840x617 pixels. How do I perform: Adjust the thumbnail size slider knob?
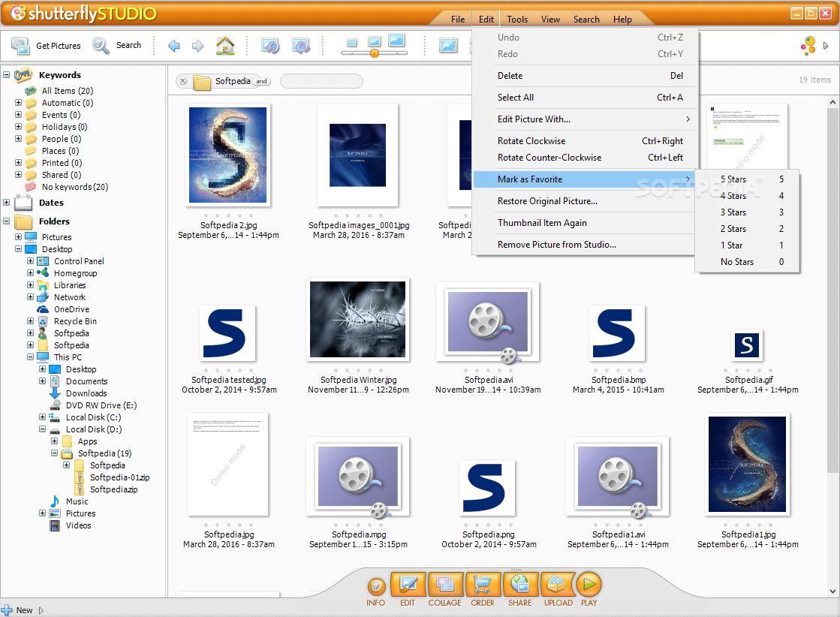coord(375,53)
